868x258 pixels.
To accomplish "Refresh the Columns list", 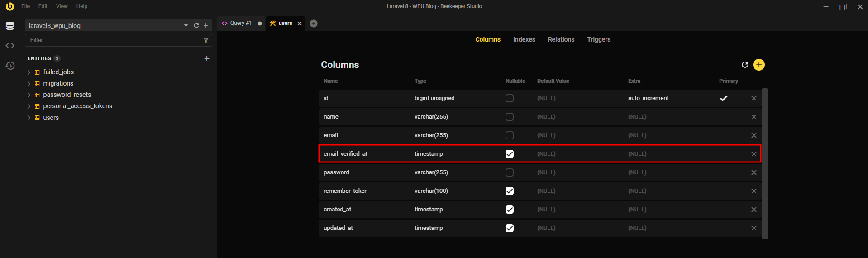I will [744, 65].
